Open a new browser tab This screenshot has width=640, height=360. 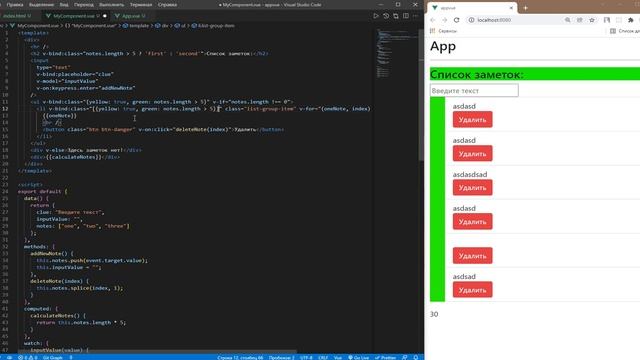pos(526,8)
